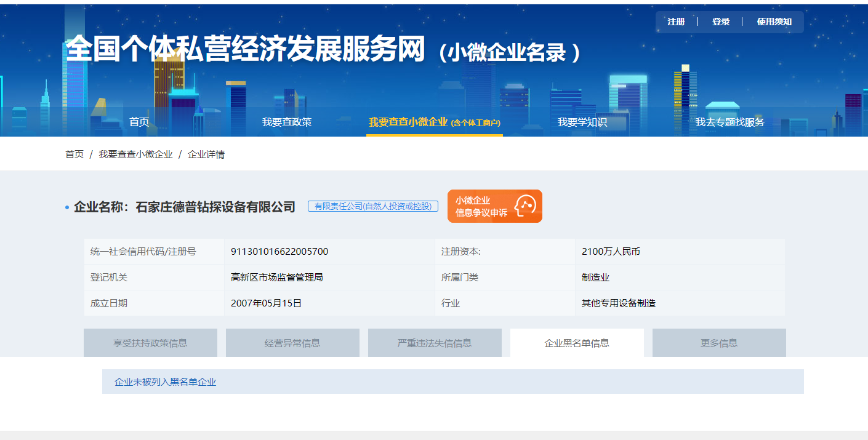Click the (小微企业名录) subtitle text
The image size is (868, 440).
click(x=510, y=53)
